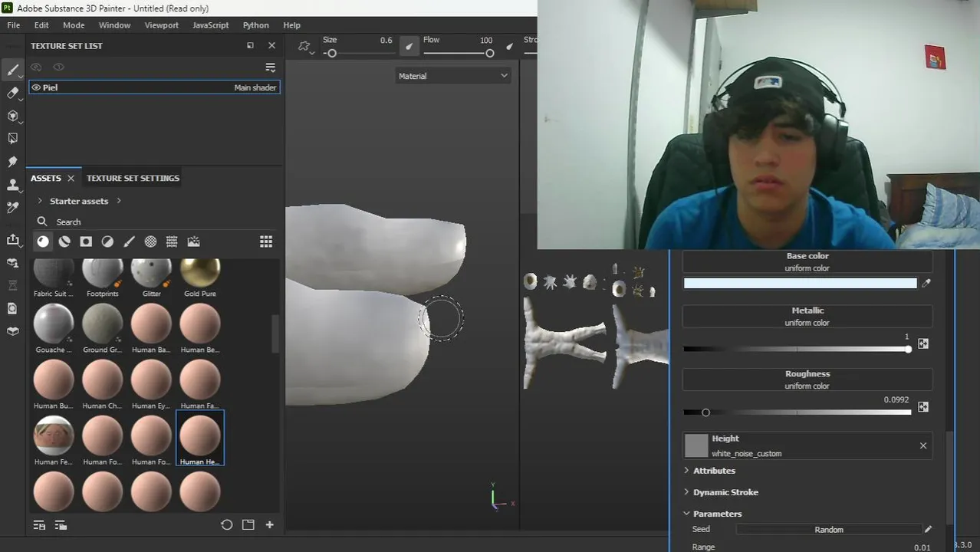This screenshot has width=980, height=552.
Task: Open the Texture Set List settings menu
Action: click(x=270, y=67)
